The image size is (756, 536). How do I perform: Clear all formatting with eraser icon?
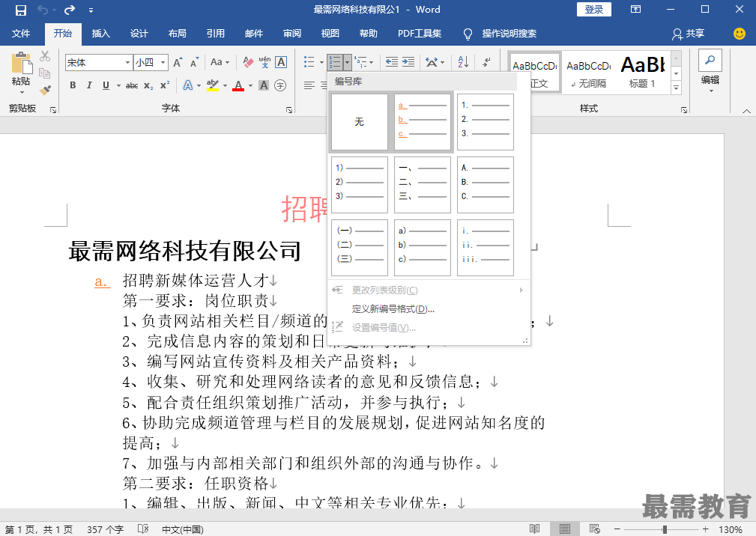point(248,62)
